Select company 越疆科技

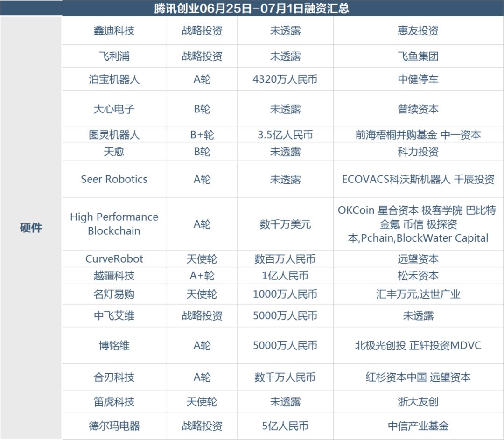coord(114,276)
